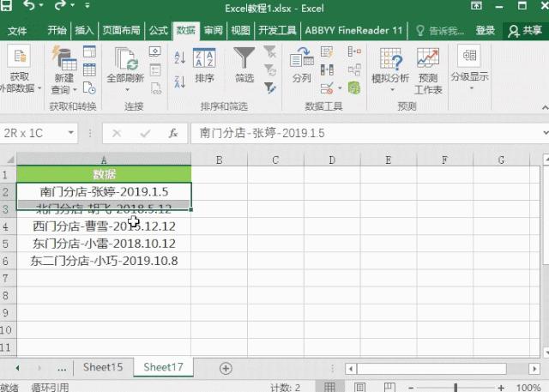Redo the last action
Viewport: 549px width, 392px height.
pyautogui.click(x=60, y=5)
